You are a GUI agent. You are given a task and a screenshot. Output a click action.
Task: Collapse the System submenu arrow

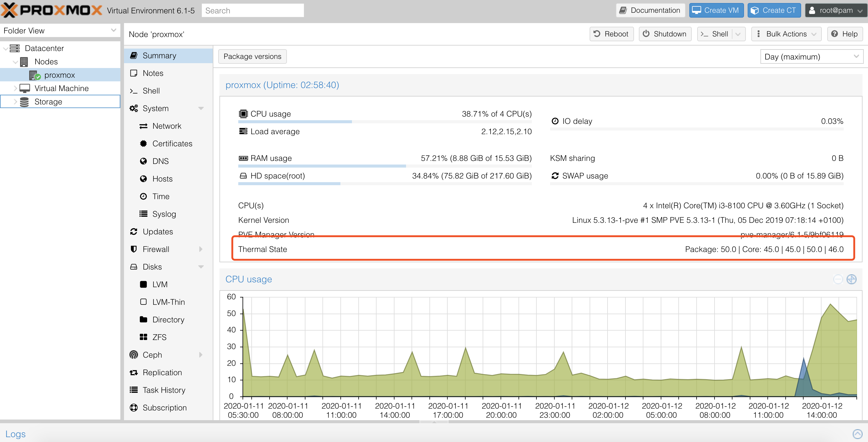[201, 108]
